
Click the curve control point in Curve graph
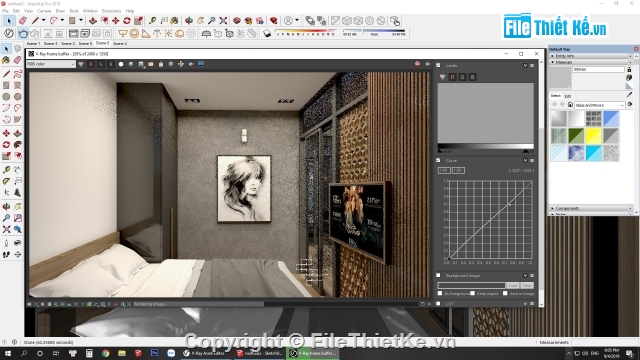pos(510,204)
